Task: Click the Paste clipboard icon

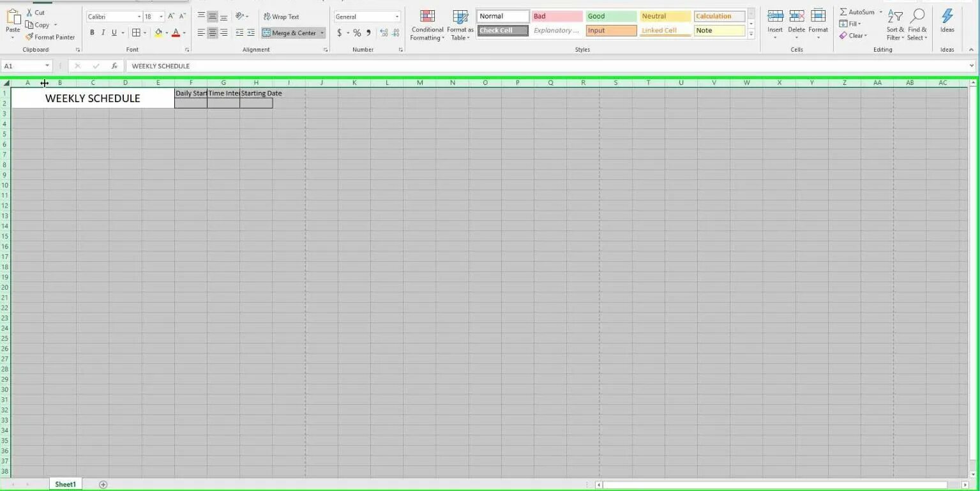Action: coord(13,17)
